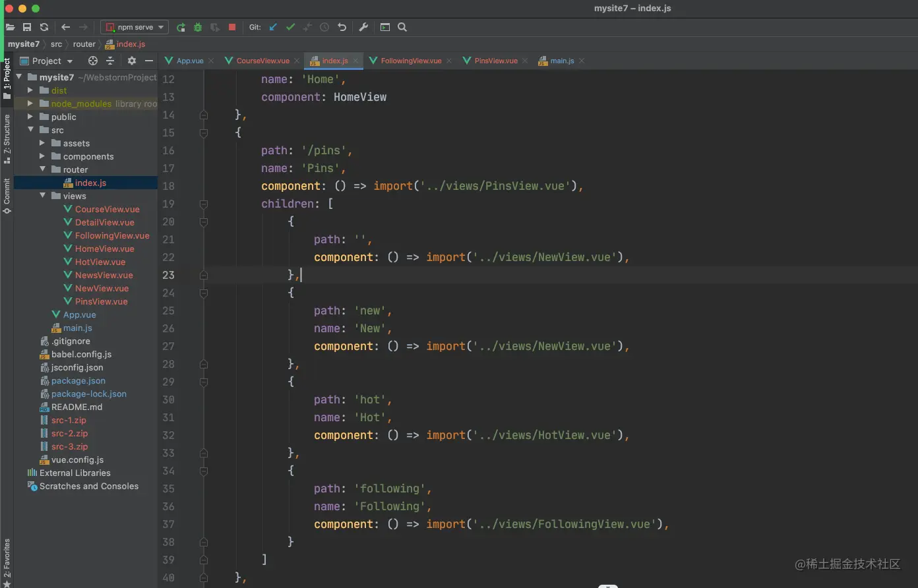The image size is (918, 588).
Task: Open settings with the wrench icon
Action: 363,27
